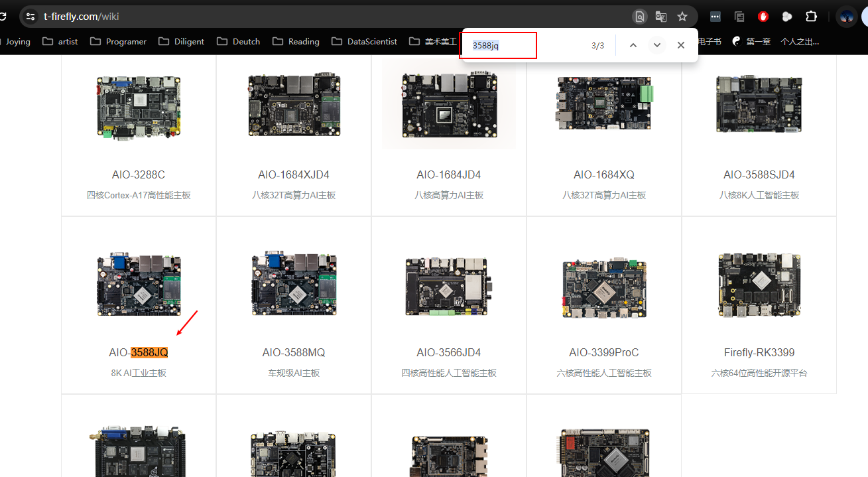Click the stacked pages extension icon
Viewport: 868px width, 477px height.
pyautogui.click(x=739, y=17)
